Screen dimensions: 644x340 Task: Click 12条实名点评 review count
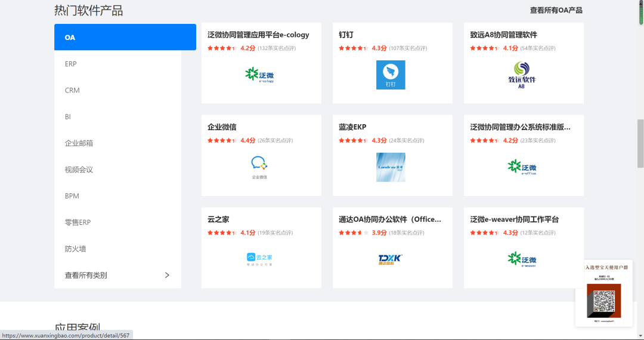tap(538, 233)
